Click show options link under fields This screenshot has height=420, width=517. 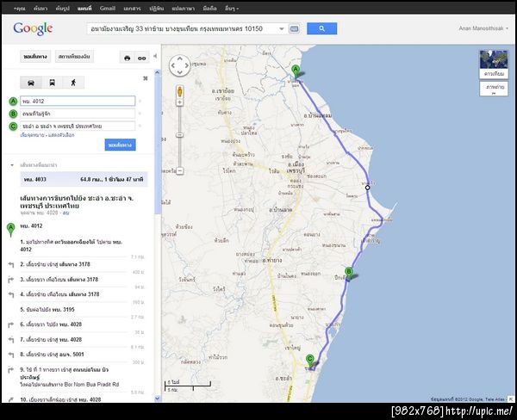pyautogui.click(x=61, y=135)
